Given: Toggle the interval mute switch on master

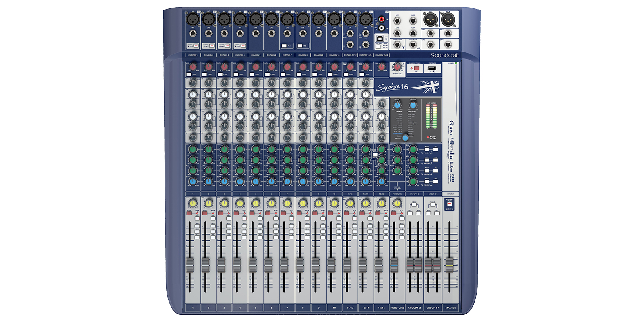Looking at the screenshot, I should pyautogui.click(x=450, y=204).
